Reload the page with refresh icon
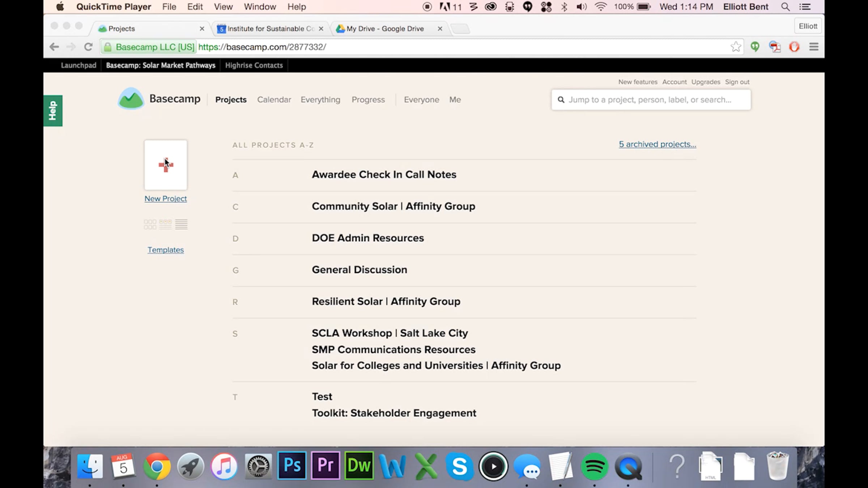868x488 pixels. pyautogui.click(x=88, y=47)
